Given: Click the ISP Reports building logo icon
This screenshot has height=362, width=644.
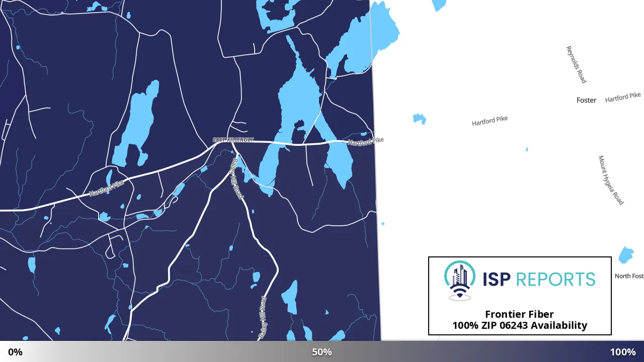Looking at the screenshot, I should point(459,281).
